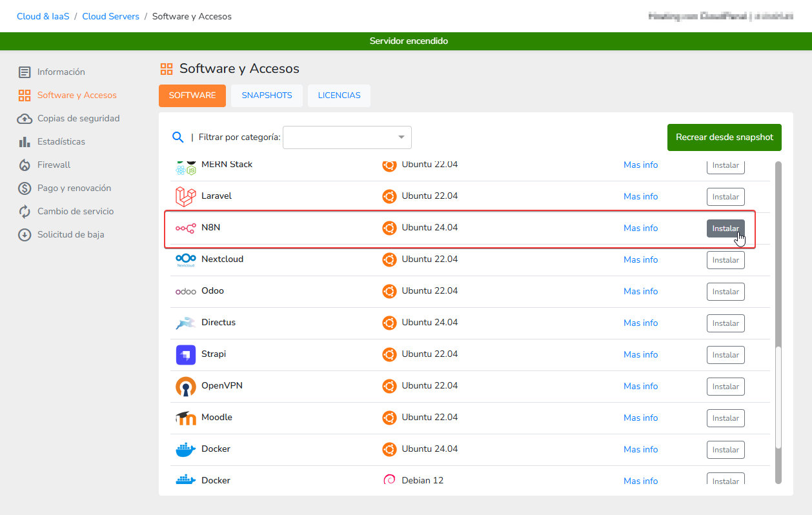Screen dimensions: 812x515
Task: Click Instalar for N8N
Action: pyautogui.click(x=726, y=228)
